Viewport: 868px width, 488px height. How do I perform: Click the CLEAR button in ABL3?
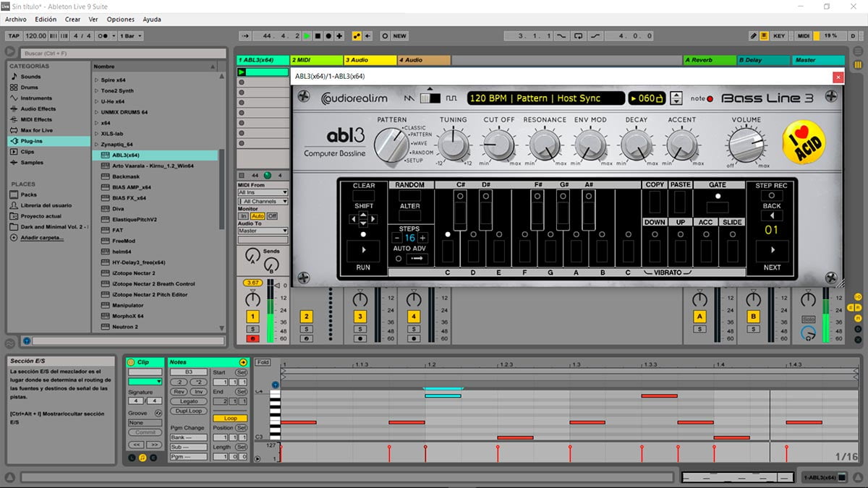[x=363, y=195]
